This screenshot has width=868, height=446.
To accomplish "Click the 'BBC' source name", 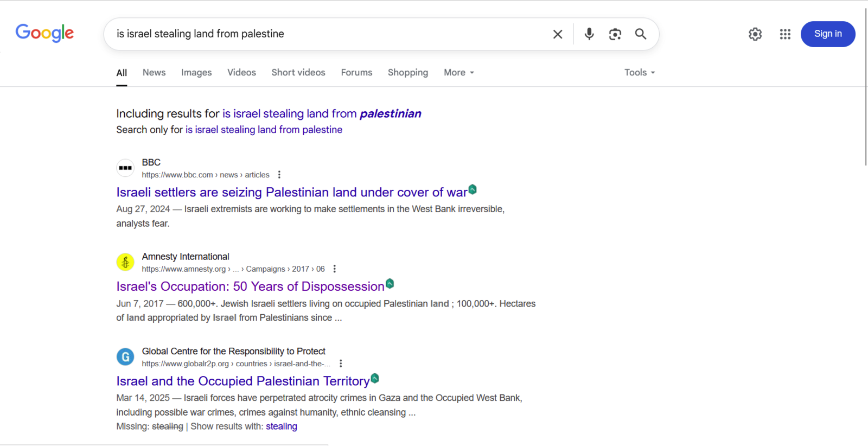I will (x=151, y=162).
